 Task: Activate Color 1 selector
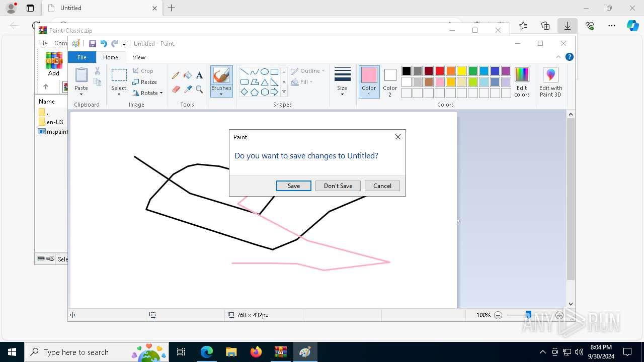[x=369, y=82]
